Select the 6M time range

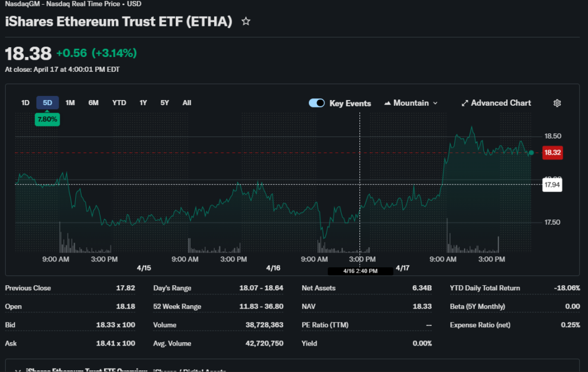click(94, 103)
